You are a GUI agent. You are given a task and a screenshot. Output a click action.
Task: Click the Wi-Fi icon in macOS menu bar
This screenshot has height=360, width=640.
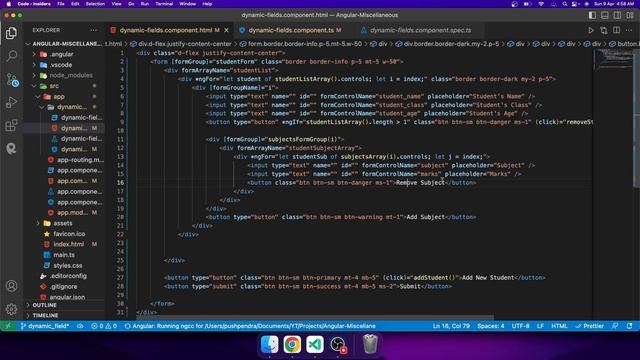pos(541,4)
